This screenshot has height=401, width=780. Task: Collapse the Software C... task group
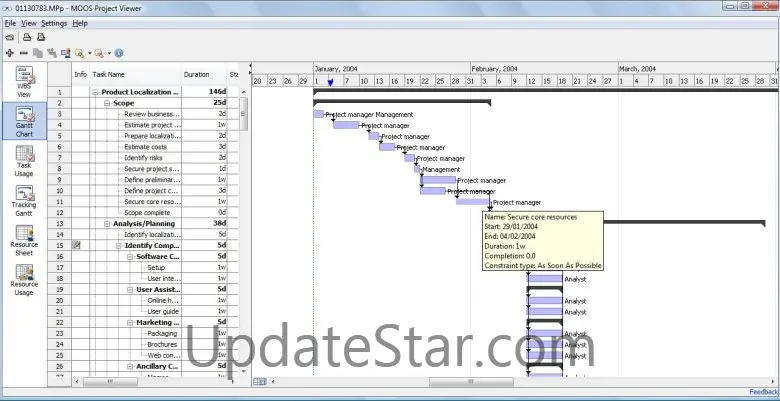[x=130, y=257]
